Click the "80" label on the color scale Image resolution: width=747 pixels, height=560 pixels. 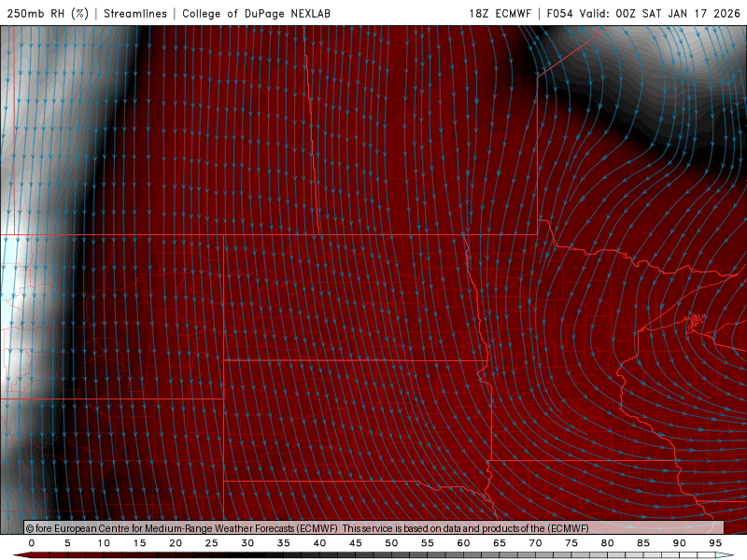[608, 543]
